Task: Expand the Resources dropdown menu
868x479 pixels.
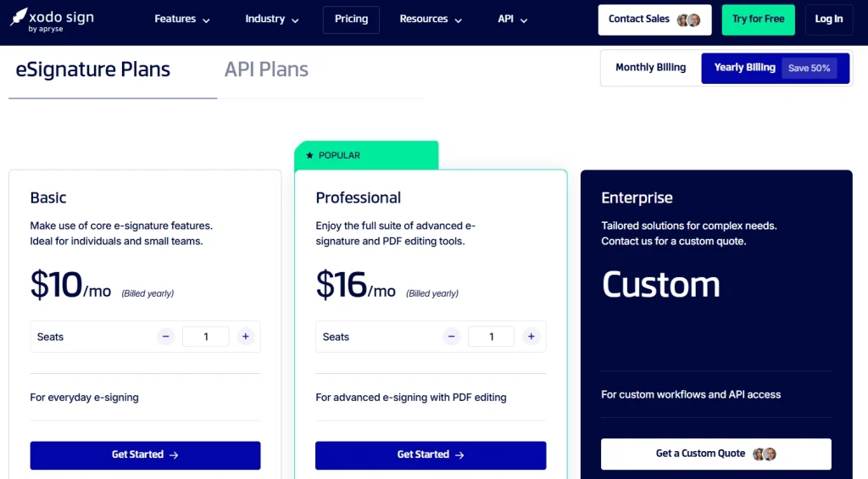Action: click(431, 19)
